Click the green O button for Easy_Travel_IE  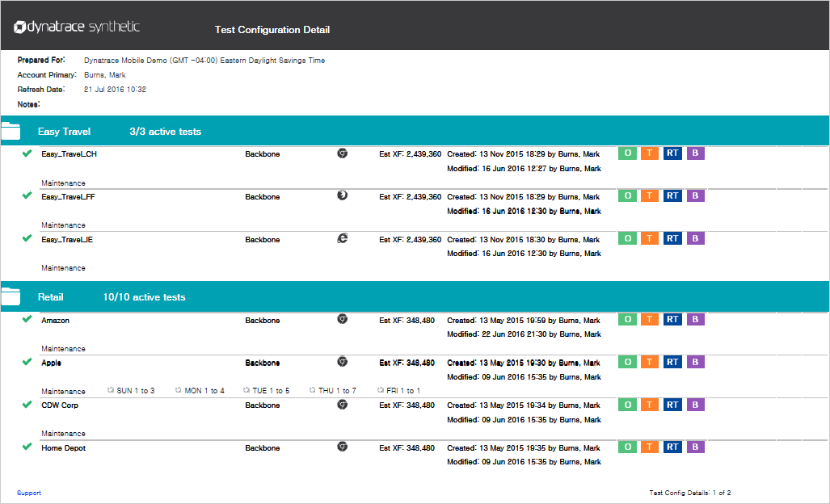(627, 238)
